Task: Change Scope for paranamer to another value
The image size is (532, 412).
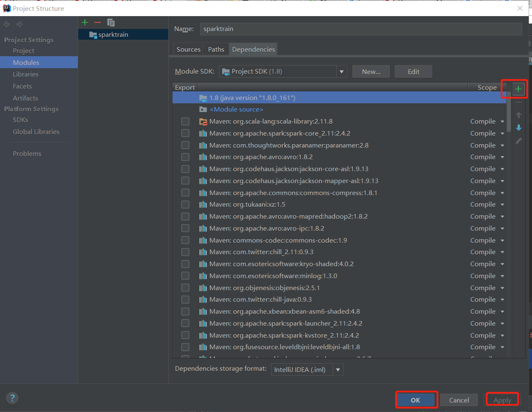Action: tap(502, 145)
